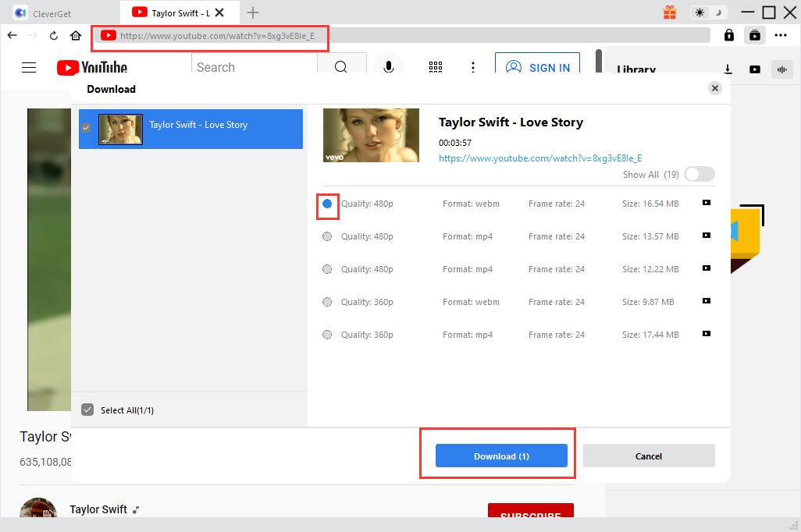Screen dimensions: 801x532
Task: Click the gift box icon in title bar
Action: coord(670,12)
